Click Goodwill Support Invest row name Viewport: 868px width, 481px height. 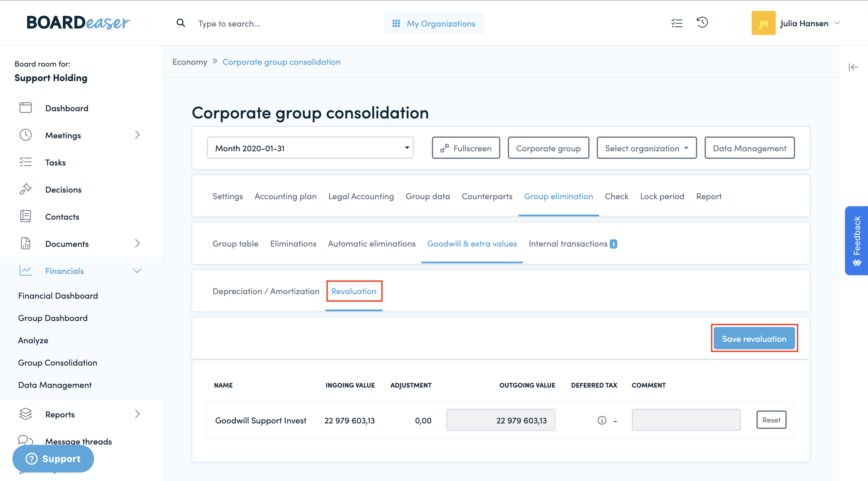click(x=261, y=420)
